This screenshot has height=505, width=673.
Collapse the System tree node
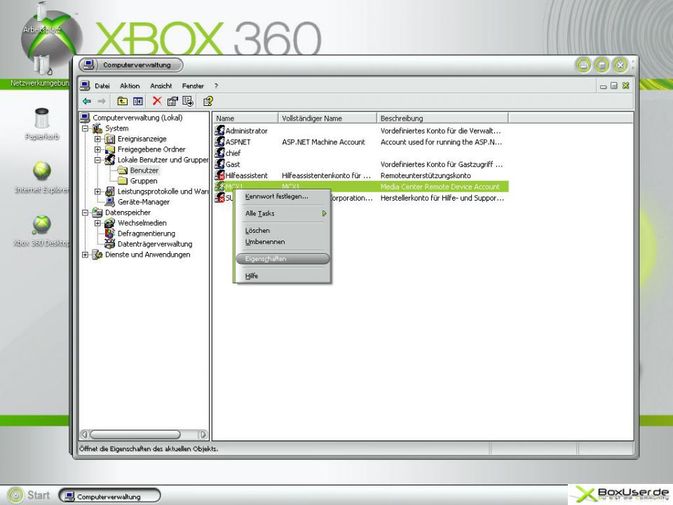tap(85, 128)
